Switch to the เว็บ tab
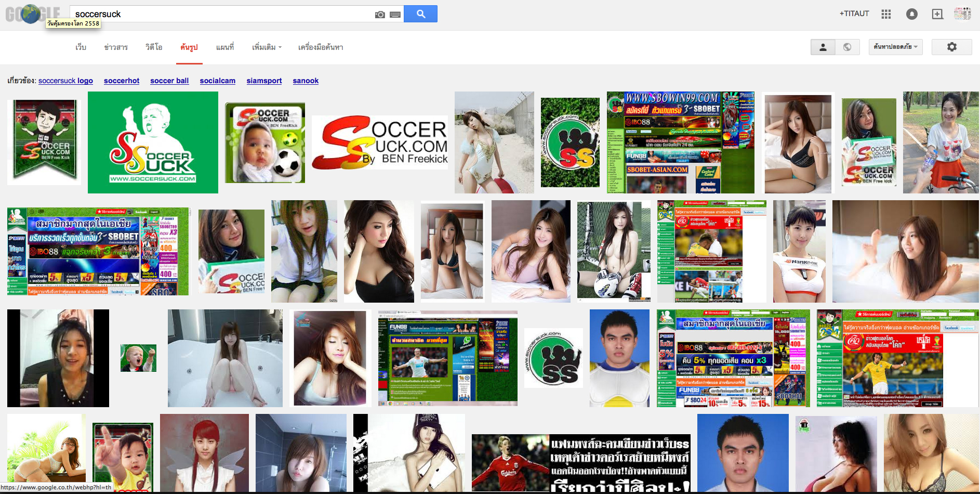Image resolution: width=980 pixels, height=494 pixels. (81, 47)
